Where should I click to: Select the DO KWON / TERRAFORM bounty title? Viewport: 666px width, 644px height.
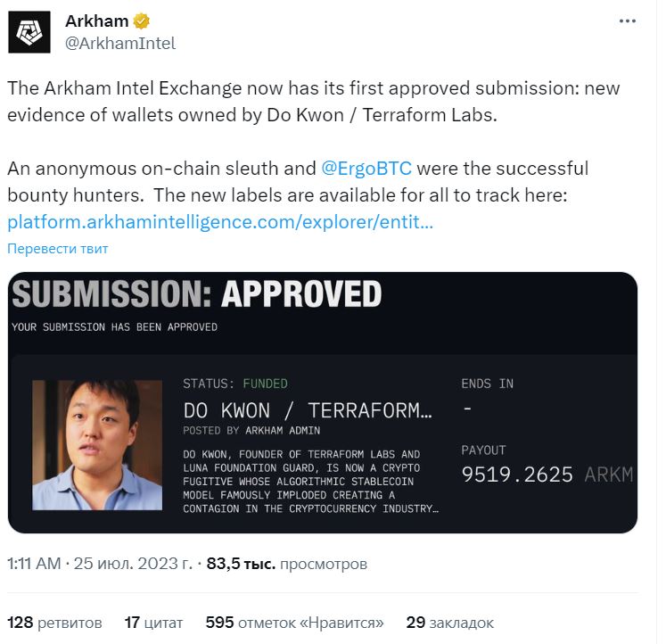pos(308,411)
